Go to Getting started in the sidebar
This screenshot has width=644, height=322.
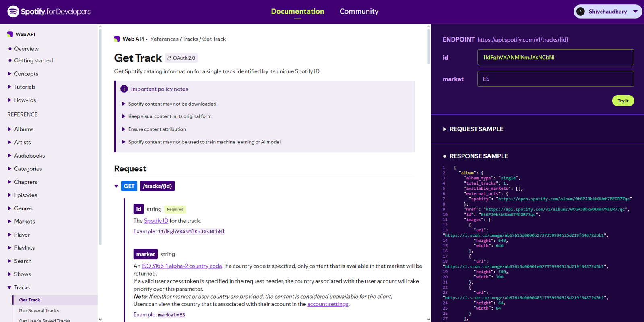pyautogui.click(x=33, y=60)
